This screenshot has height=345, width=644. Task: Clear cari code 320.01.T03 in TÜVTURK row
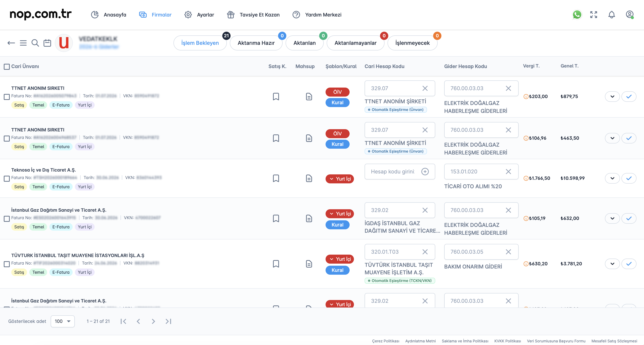pyautogui.click(x=425, y=252)
